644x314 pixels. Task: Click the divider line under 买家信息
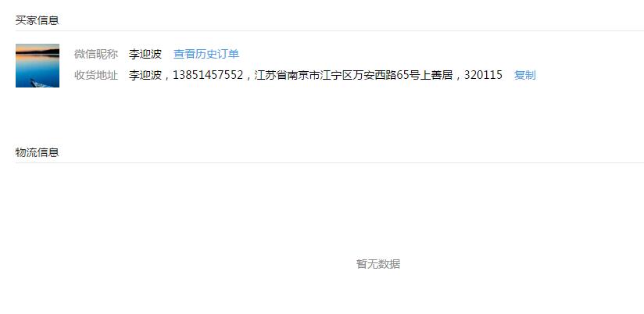pos(330,30)
